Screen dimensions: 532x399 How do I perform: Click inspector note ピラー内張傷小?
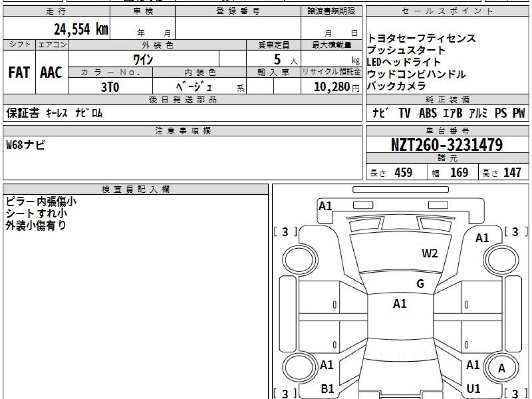41,201
